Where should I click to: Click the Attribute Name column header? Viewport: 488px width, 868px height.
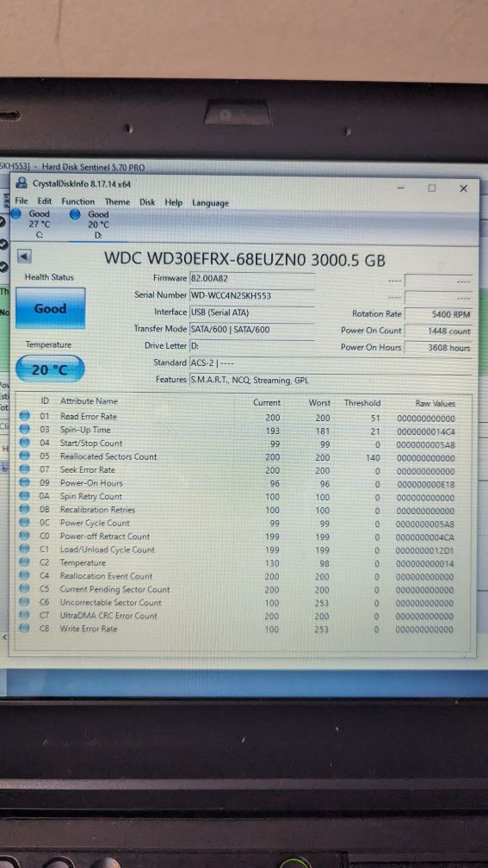pyautogui.click(x=90, y=400)
